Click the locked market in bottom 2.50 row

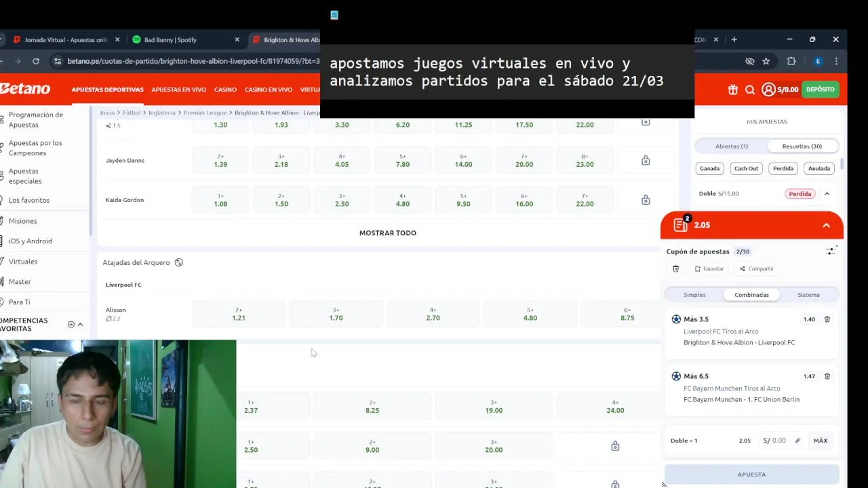pyautogui.click(x=615, y=446)
